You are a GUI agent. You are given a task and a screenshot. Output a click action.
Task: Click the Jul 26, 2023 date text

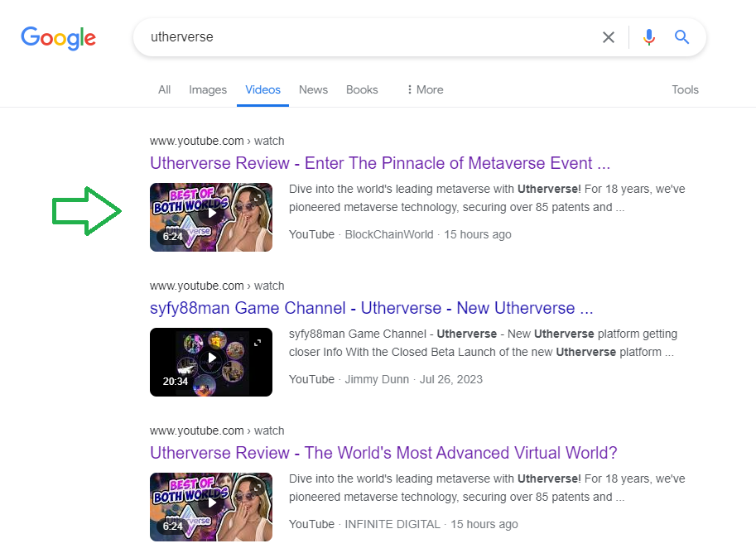pos(450,379)
